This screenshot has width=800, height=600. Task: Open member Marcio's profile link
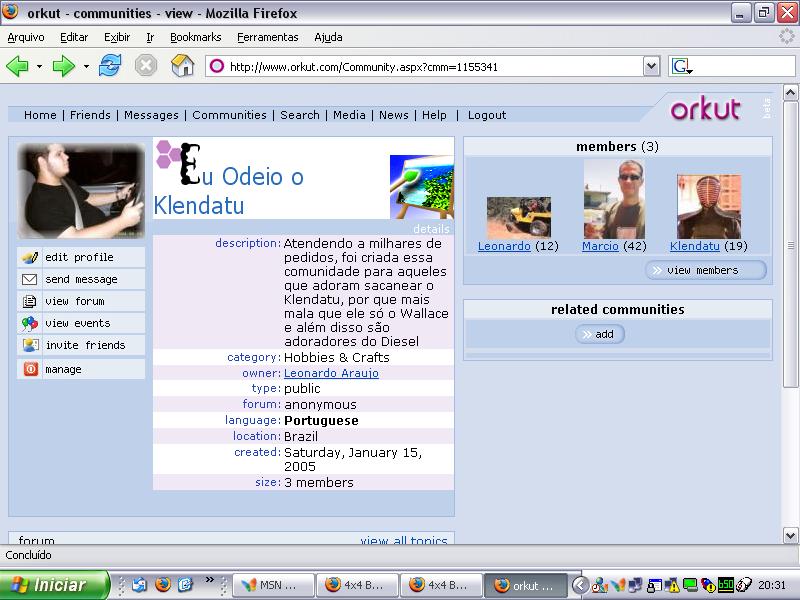pos(600,246)
